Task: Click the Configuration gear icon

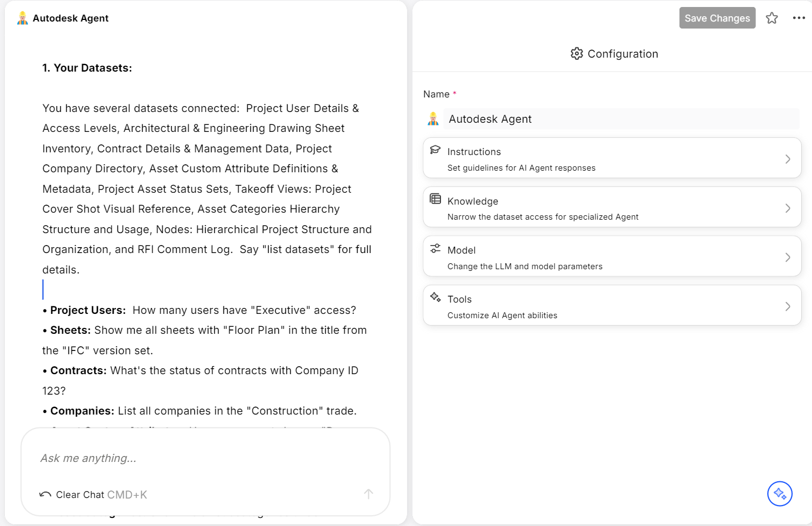Action: (577, 54)
